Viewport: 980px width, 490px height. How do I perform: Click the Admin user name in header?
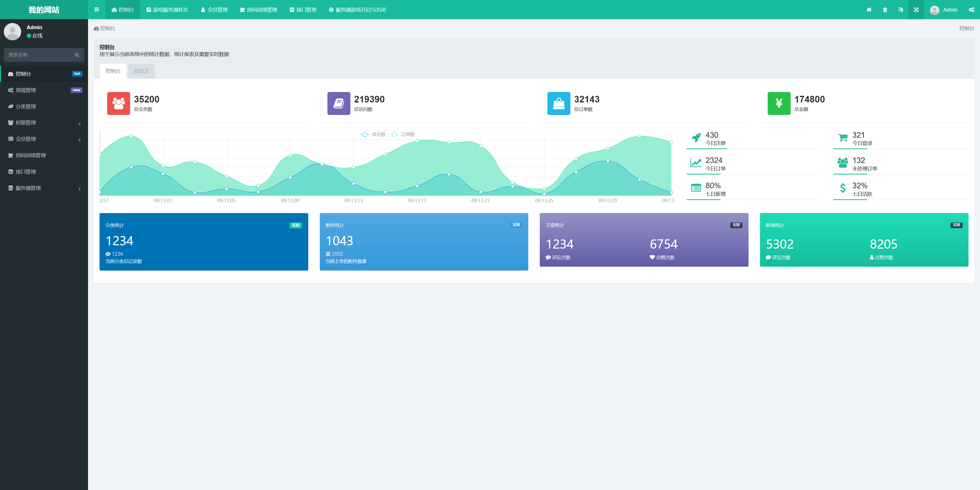click(x=950, y=10)
